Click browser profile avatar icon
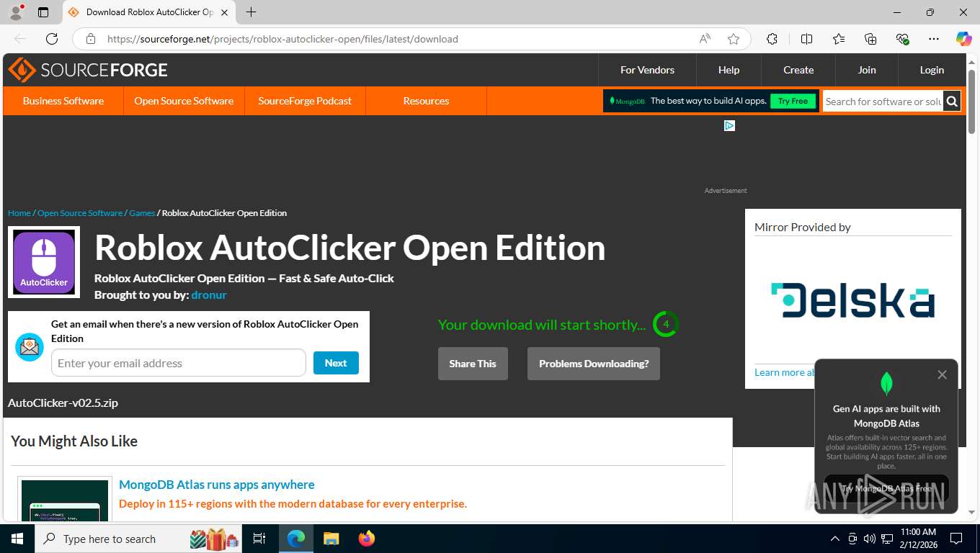Screen dimensions: 980x553 (16, 12)
